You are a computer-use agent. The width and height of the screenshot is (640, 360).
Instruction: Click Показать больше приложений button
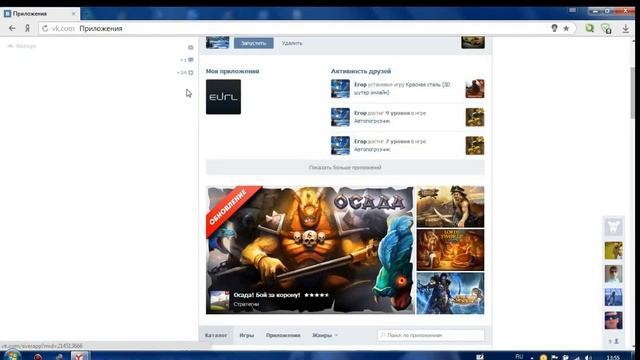coord(345,167)
